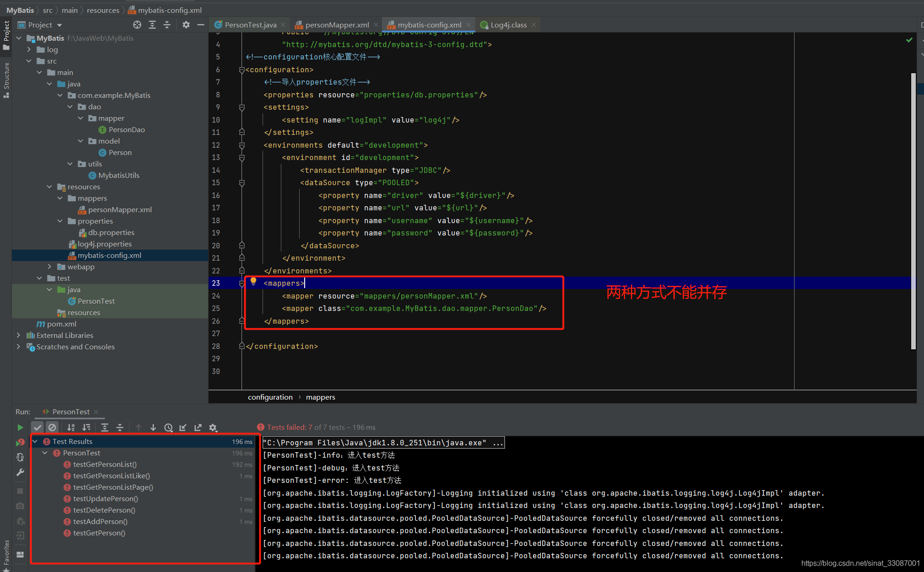Viewport: 924px width, 572px height.
Task: Toggle Show Passed tests checkmark button
Action: click(x=38, y=428)
